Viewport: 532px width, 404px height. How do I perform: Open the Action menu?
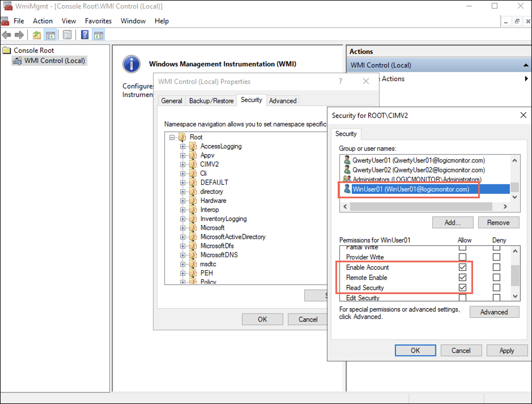pos(42,21)
